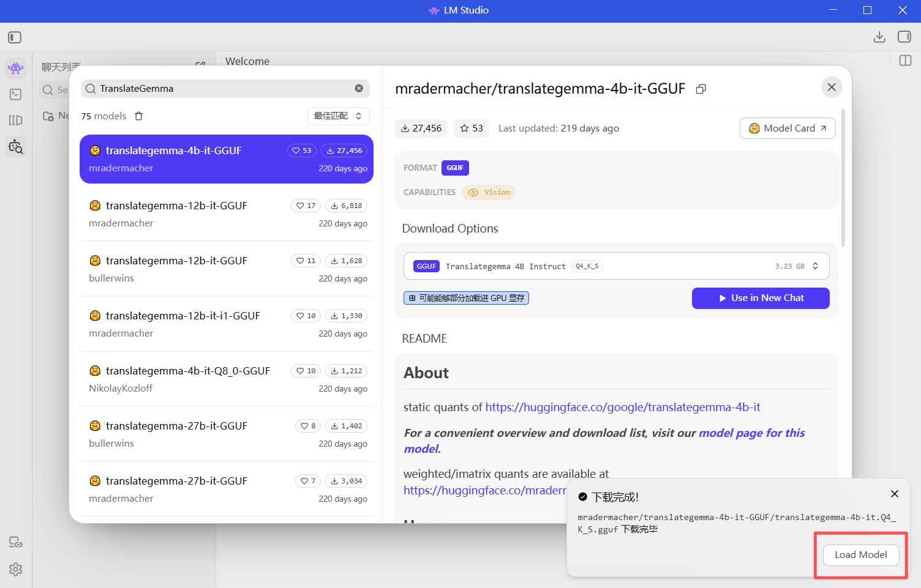Click inside the TranslateGemma search field
This screenshot has width=921, height=588.
point(225,89)
